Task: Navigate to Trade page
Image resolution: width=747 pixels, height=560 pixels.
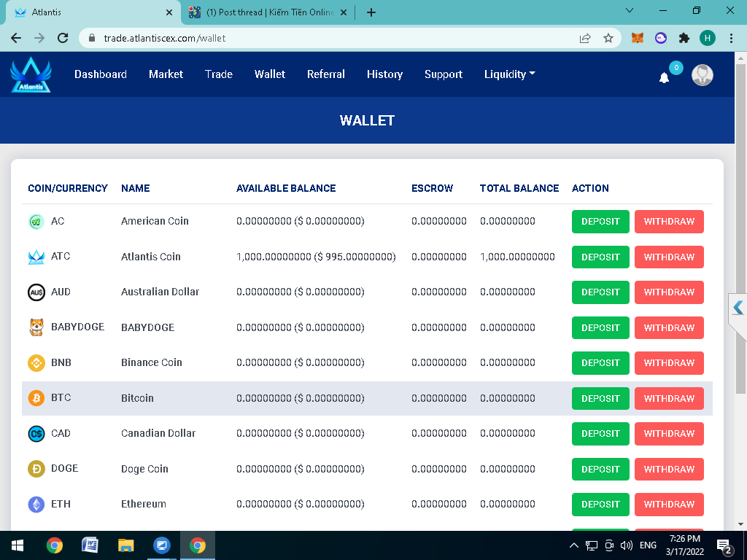Action: 219,74
